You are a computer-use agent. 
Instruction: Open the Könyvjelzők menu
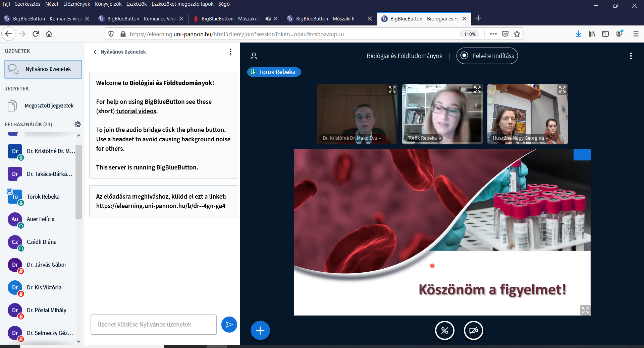pos(108,4)
